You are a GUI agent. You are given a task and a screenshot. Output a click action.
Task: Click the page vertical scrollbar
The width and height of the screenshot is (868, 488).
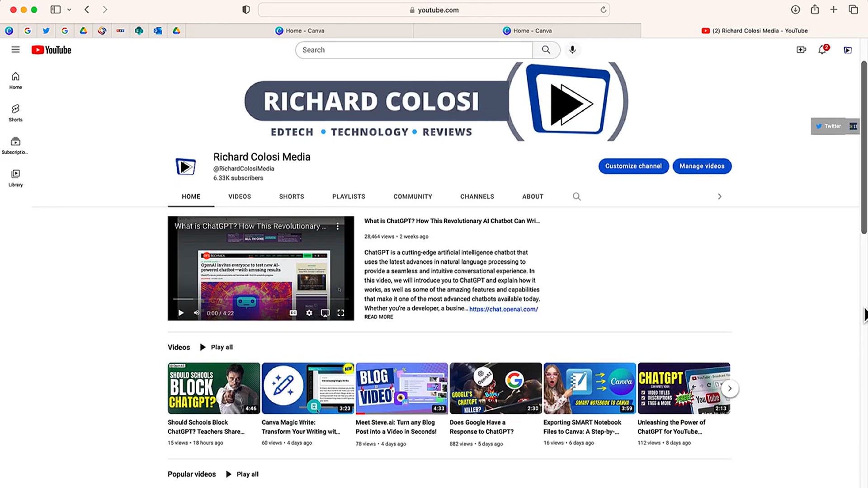point(863,148)
